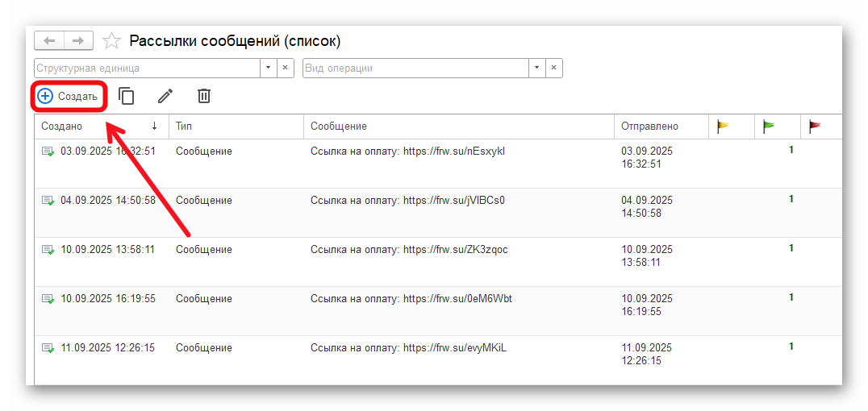Click the pencil edit icon

point(165,97)
